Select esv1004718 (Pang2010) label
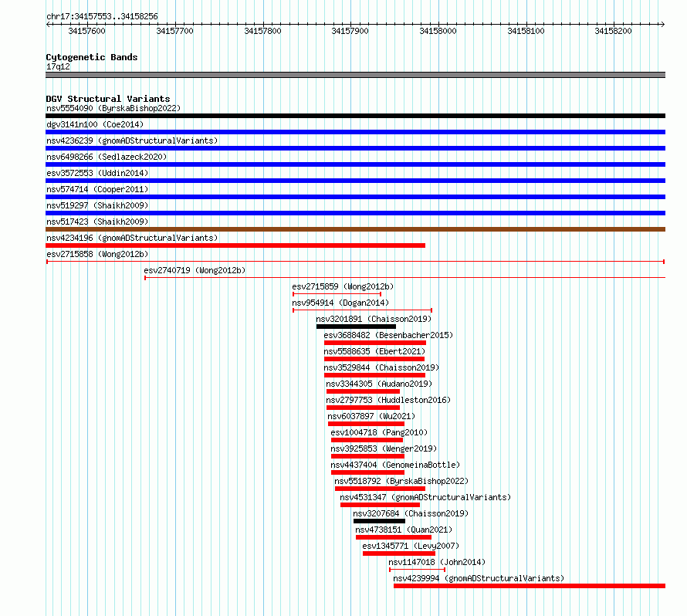Viewport: 687px width, 616px height. pyautogui.click(x=380, y=432)
